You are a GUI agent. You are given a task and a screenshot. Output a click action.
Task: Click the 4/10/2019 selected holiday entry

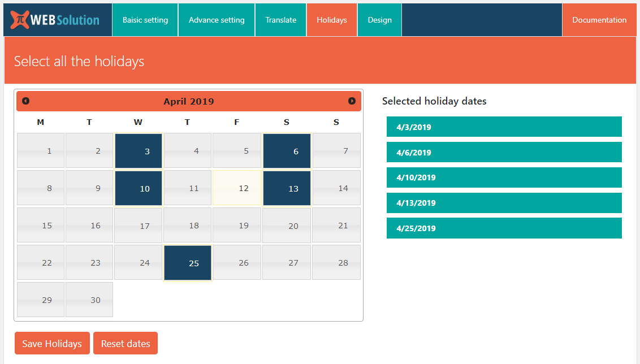pos(504,177)
